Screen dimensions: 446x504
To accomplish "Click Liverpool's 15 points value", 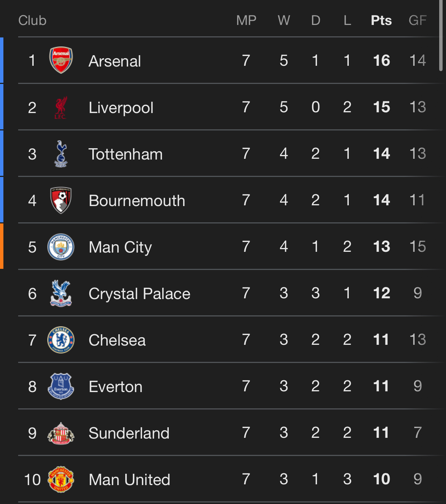I will [x=381, y=107].
